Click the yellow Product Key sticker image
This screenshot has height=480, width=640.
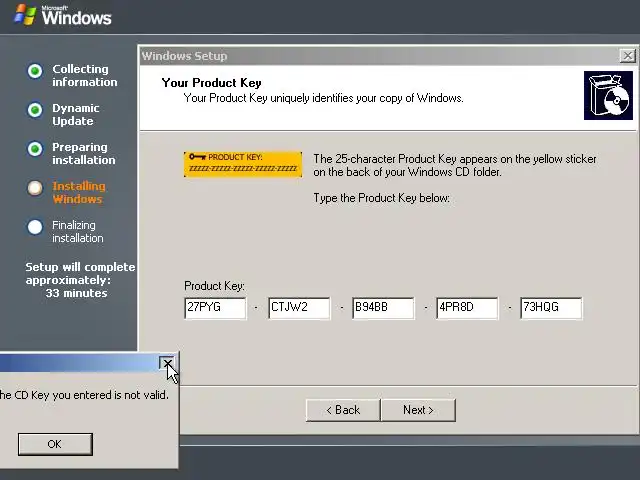click(243, 164)
